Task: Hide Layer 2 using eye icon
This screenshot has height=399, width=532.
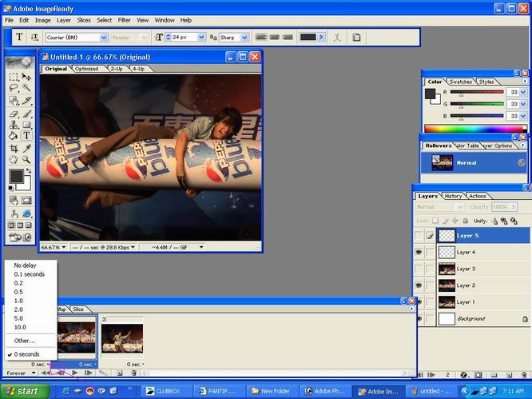Action: (x=419, y=285)
